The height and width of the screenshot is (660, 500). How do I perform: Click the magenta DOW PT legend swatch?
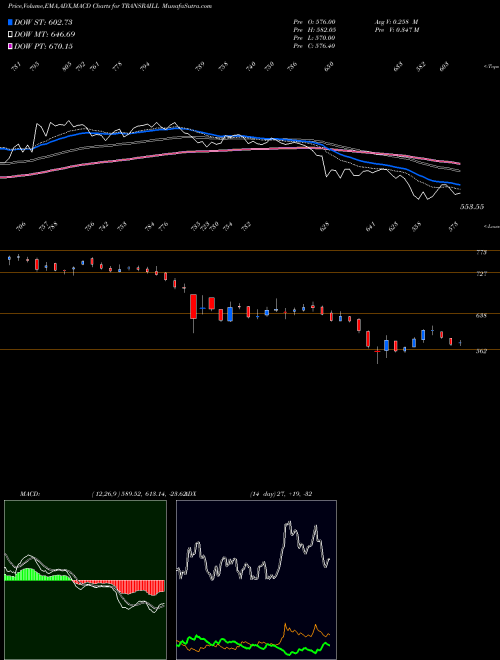11,46
